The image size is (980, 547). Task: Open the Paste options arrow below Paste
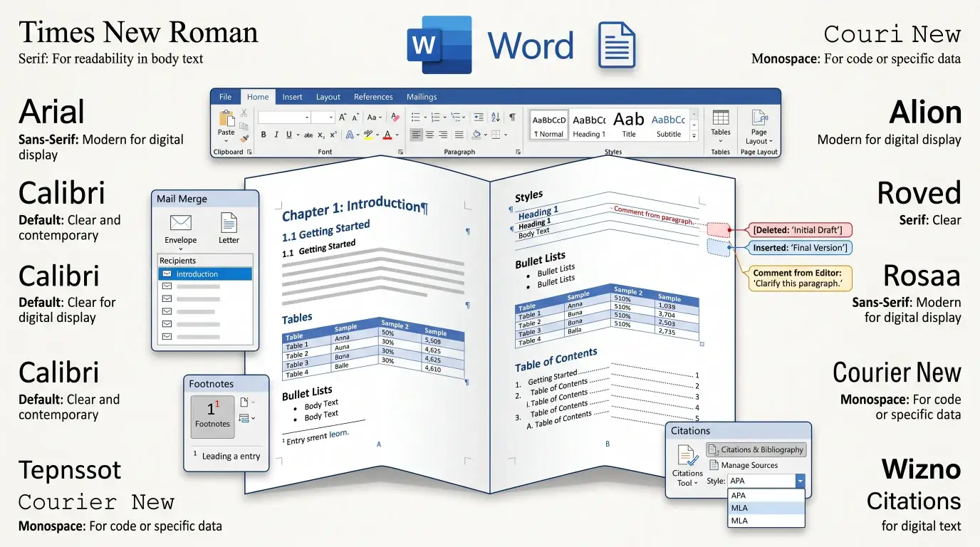pos(226,140)
